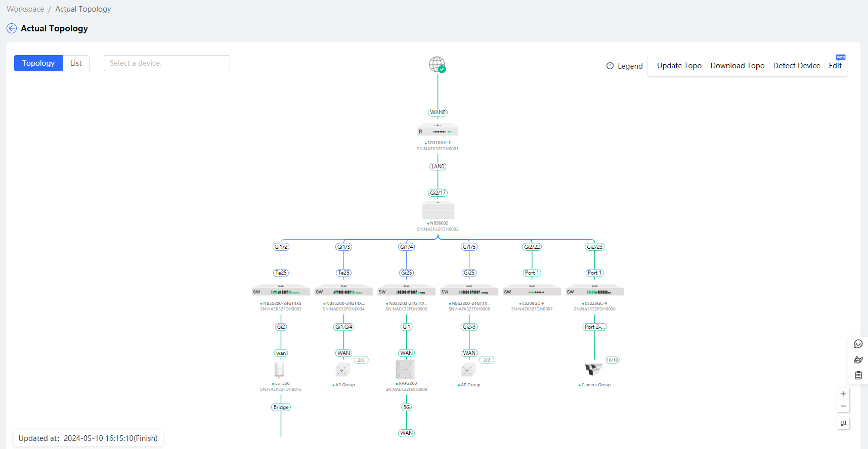
Task: Select the EG310GH-E router device icon
Action: pos(438,130)
